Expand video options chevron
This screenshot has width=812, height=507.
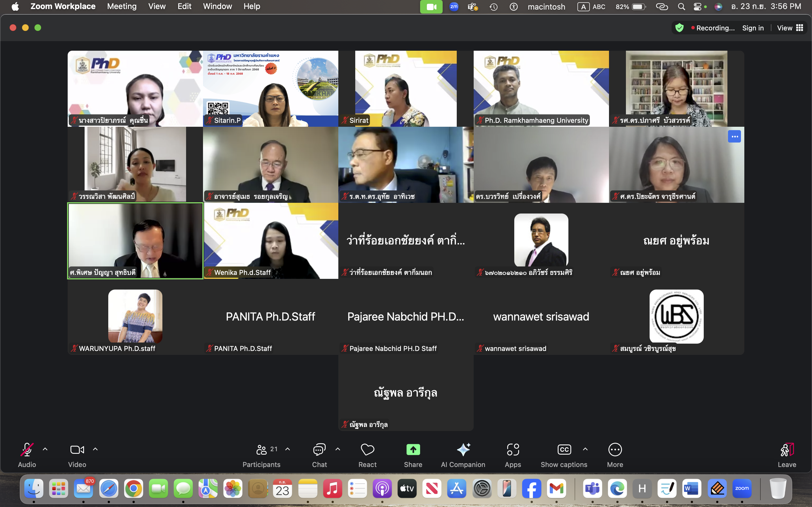[x=95, y=449]
